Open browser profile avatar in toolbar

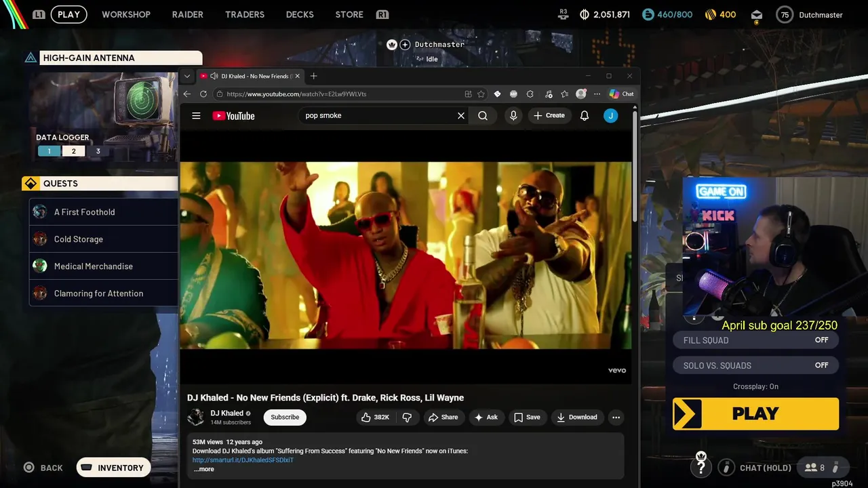(581, 94)
